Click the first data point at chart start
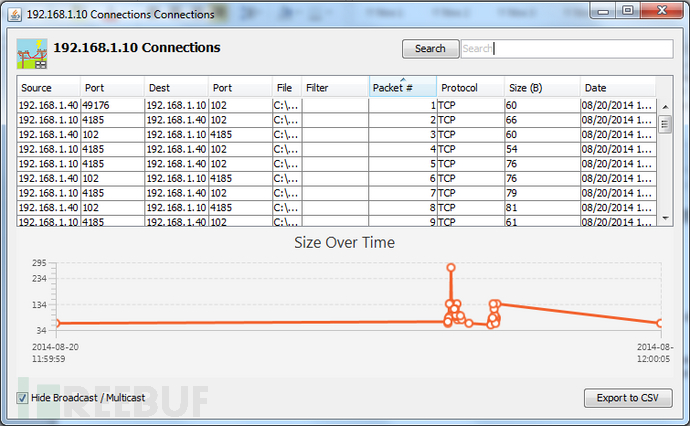The image size is (690, 426). pos(57,323)
